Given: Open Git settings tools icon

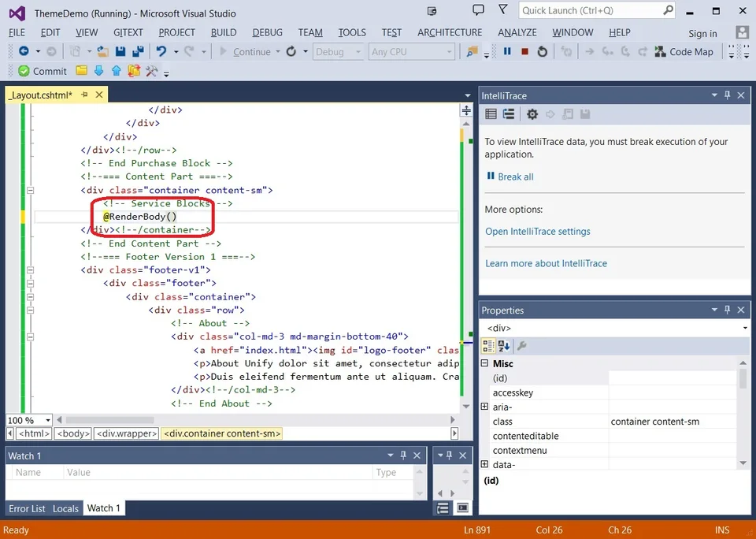Looking at the screenshot, I should pos(151,72).
